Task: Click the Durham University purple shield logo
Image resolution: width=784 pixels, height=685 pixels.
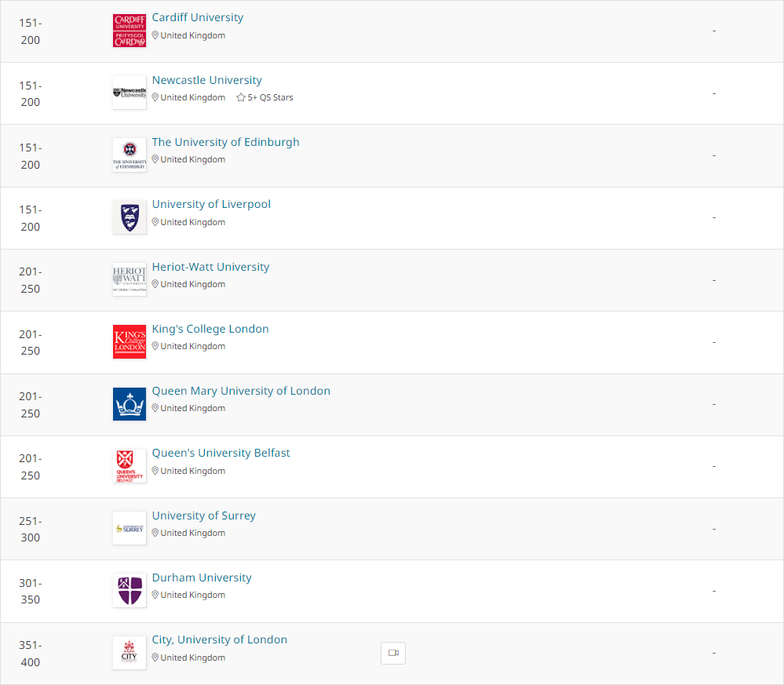Action: (129, 591)
